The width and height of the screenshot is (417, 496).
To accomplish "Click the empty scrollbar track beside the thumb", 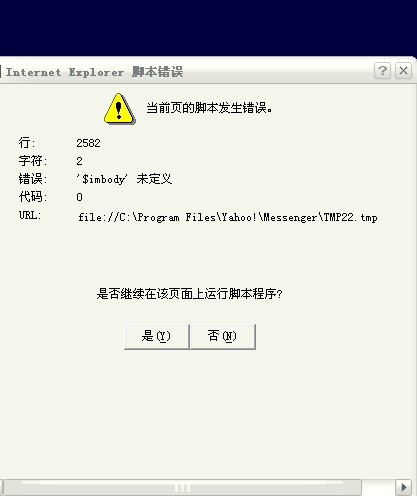I will pyautogui.click(x=378, y=488).
